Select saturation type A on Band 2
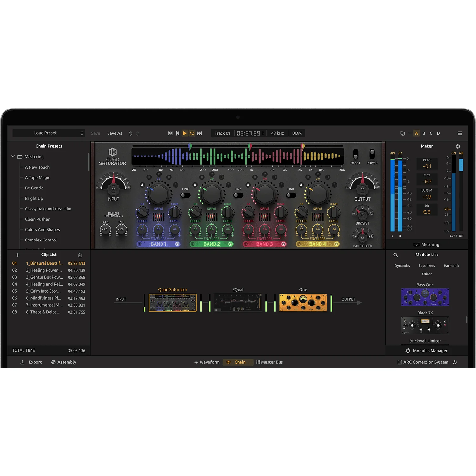The height and width of the screenshot is (476, 476). (195, 185)
